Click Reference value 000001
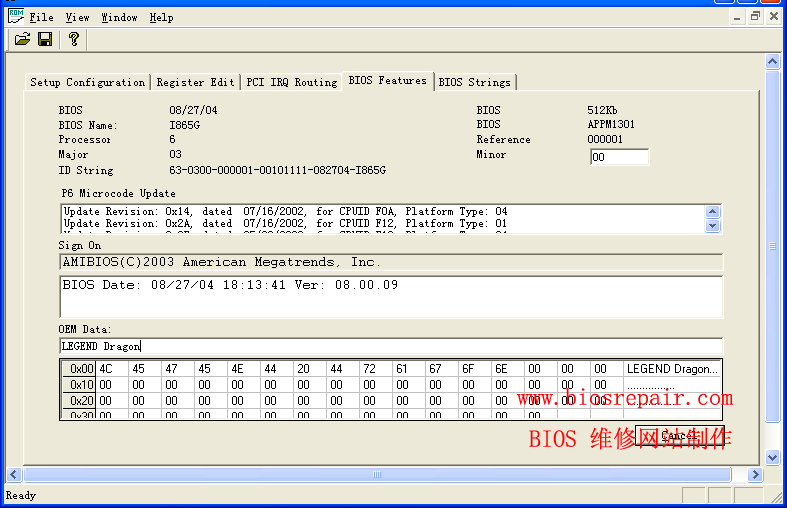787x508 pixels. tap(605, 139)
